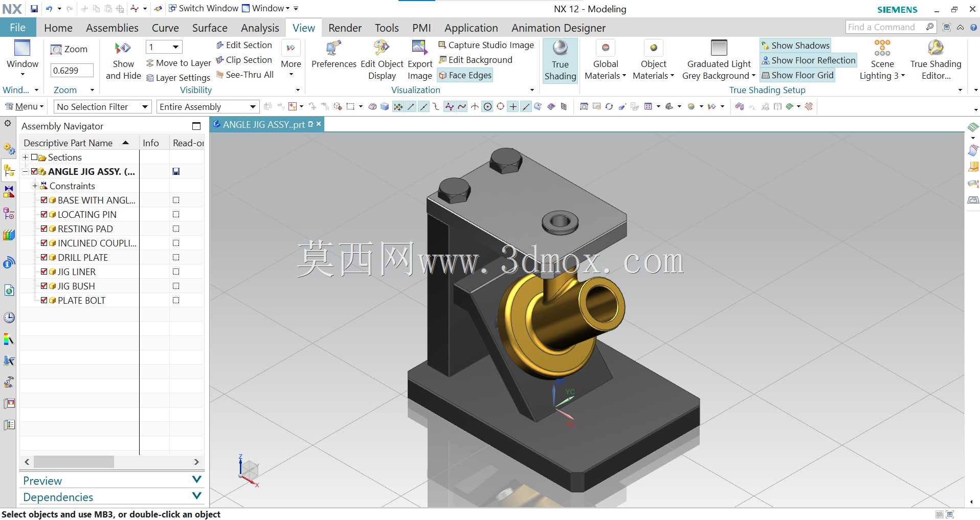Click the search magnifier in Find a Command
Screen dimensions: 980x520
[x=930, y=27]
